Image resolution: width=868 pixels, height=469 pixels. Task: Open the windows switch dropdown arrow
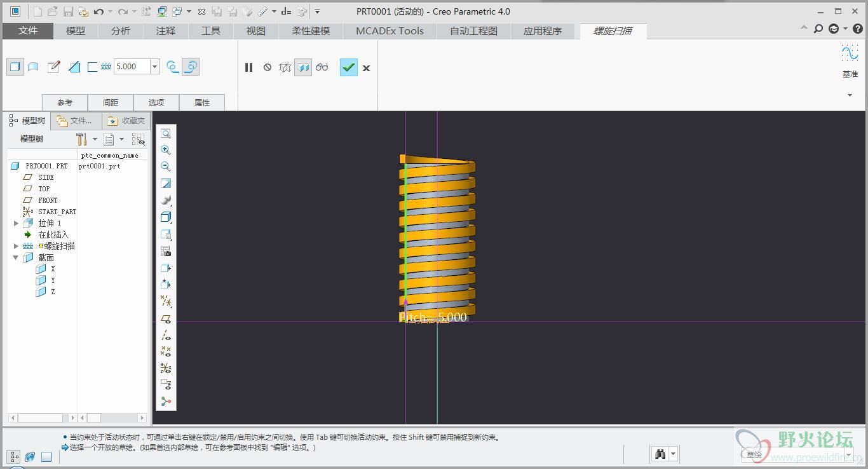point(189,11)
